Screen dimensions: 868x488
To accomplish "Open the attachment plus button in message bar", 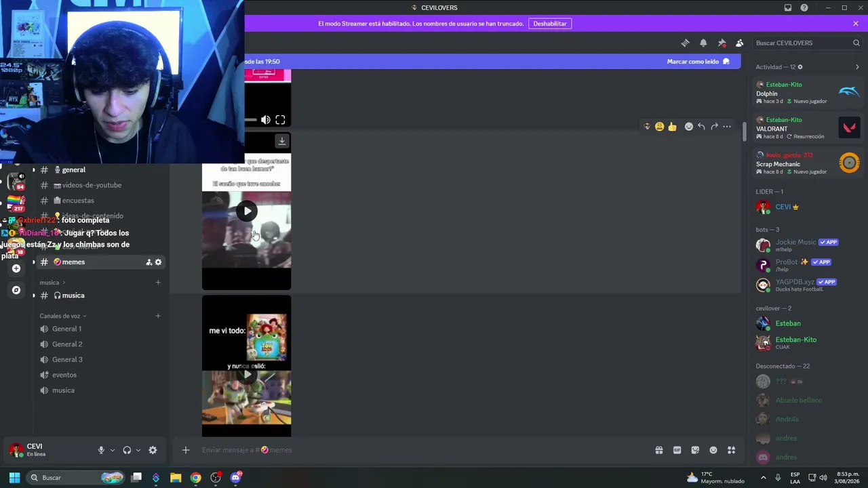I will [x=185, y=450].
